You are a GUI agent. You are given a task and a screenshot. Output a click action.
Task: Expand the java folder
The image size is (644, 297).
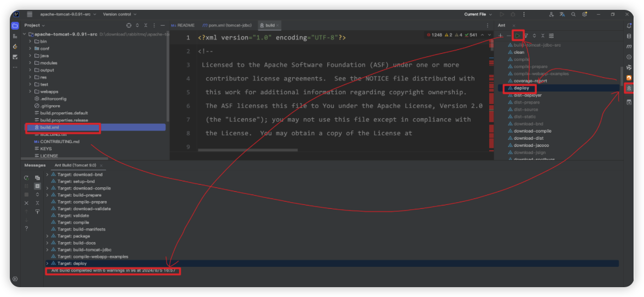[30, 55]
